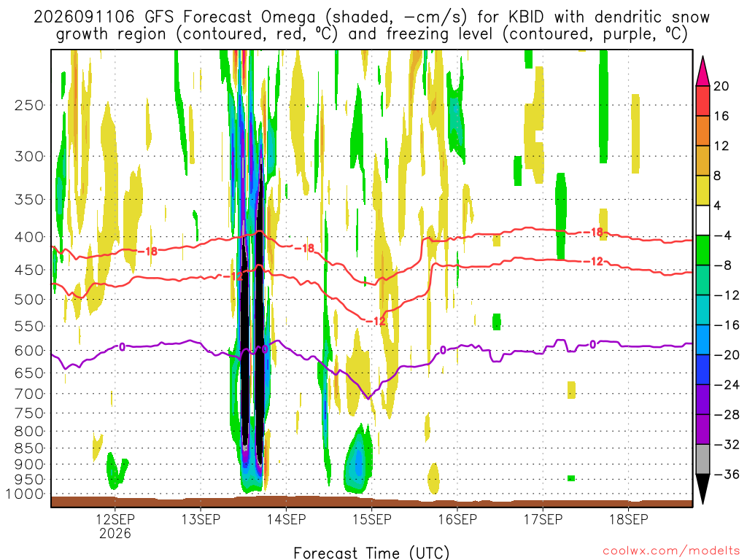Click the 250 pressure level label

click(x=29, y=105)
